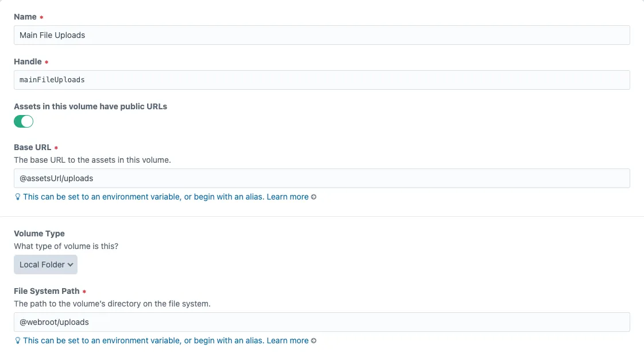Click the arrow icon after File System Path Learn more
Image resolution: width=644 pixels, height=360 pixels.
(314, 340)
